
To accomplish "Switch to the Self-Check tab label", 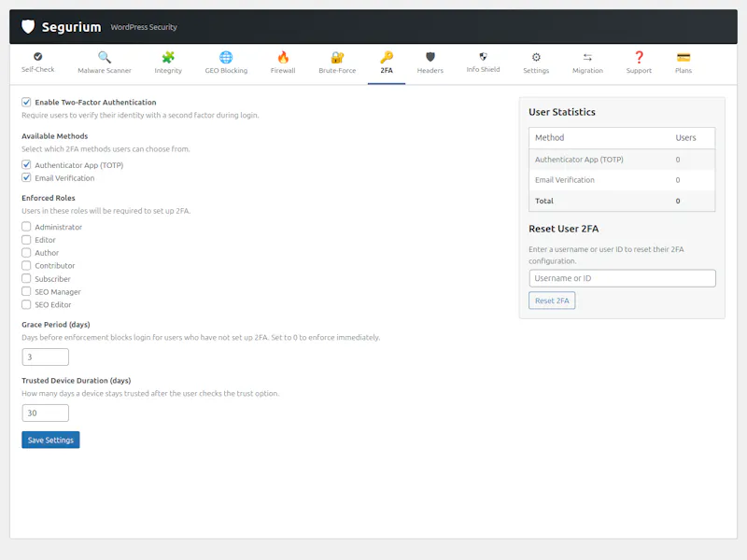I will point(38,69).
